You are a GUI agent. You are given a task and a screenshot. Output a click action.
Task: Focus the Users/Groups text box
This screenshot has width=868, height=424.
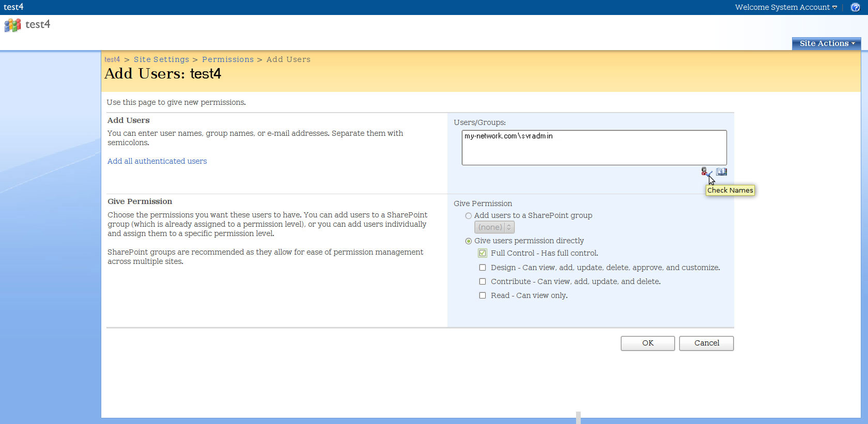(x=594, y=148)
